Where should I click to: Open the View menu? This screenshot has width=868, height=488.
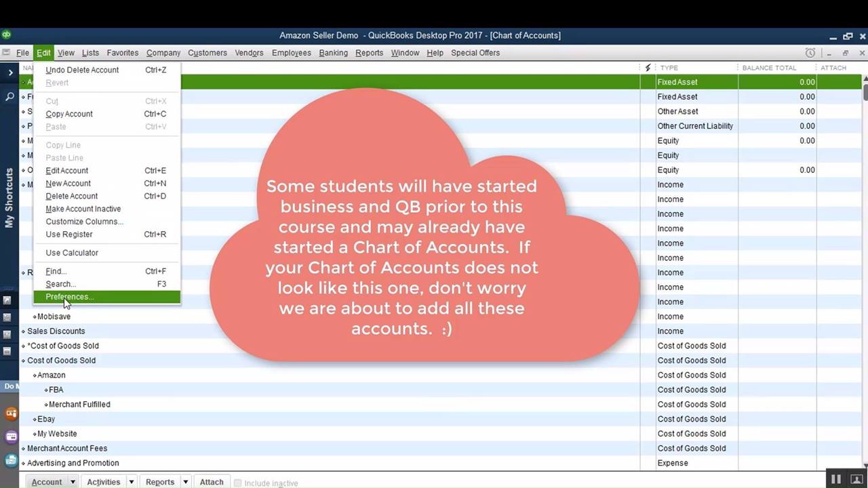(66, 53)
